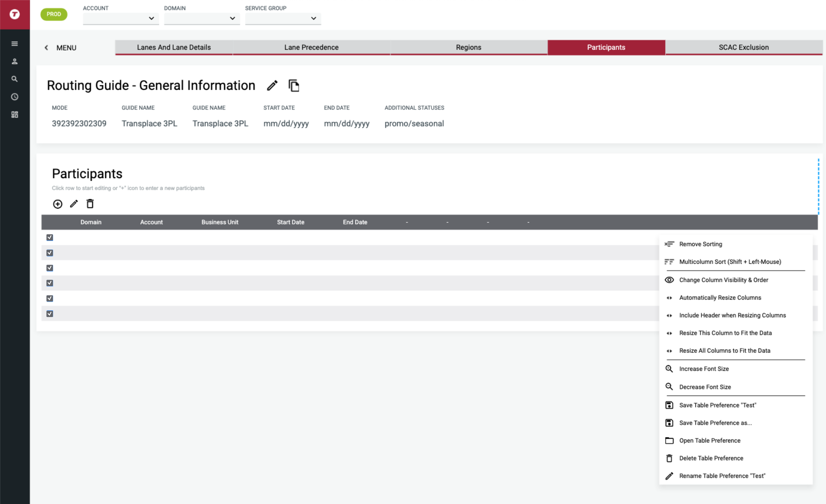Click the Decrease Font Size magnifier icon
The width and height of the screenshot is (826, 504).
[x=669, y=387]
